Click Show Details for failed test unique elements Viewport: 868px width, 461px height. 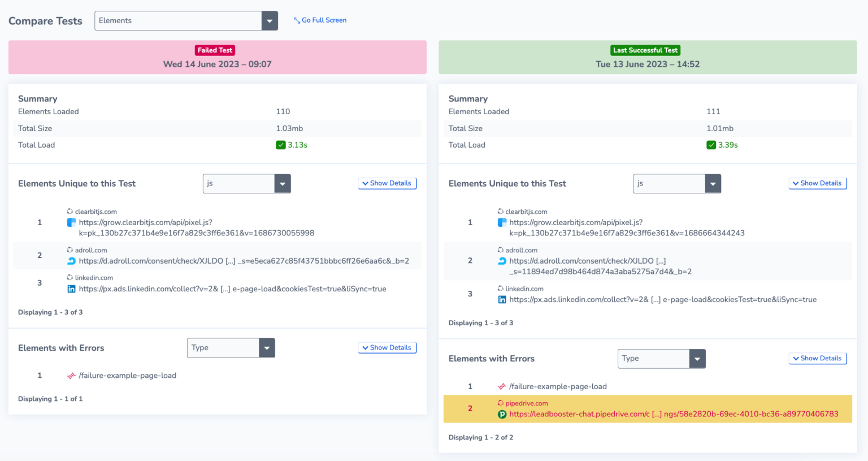[387, 183]
